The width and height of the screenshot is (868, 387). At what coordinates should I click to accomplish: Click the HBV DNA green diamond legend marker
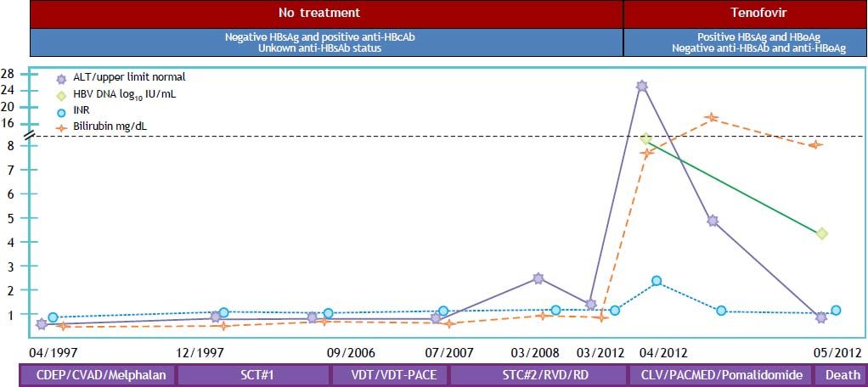point(60,94)
